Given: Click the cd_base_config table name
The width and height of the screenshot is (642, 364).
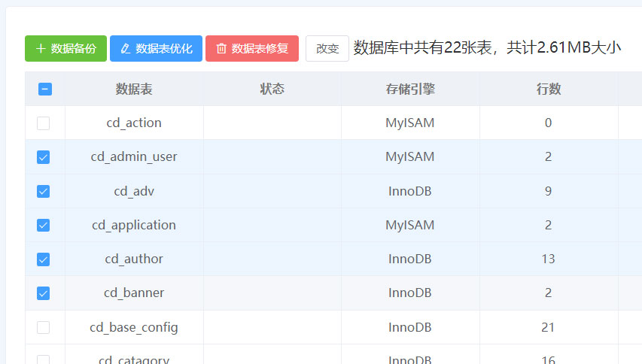Looking at the screenshot, I should tap(134, 328).
